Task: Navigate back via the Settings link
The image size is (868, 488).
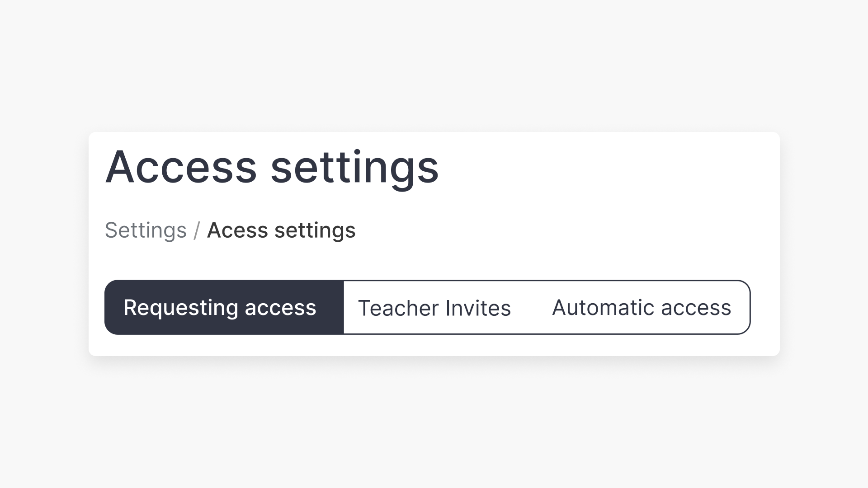Action: pyautogui.click(x=146, y=230)
